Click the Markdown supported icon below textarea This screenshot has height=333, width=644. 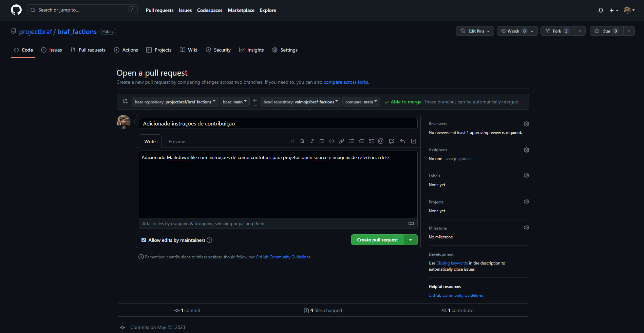click(411, 223)
